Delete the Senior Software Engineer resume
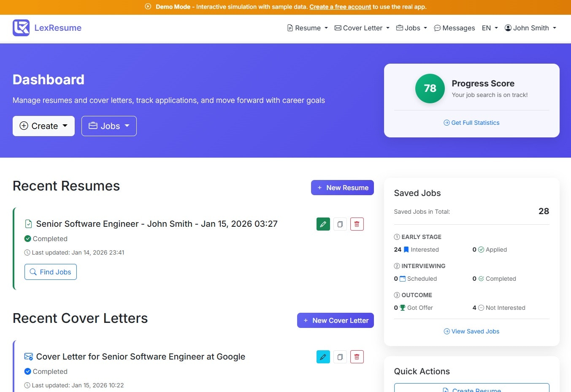Image resolution: width=571 pixels, height=392 pixels. (357, 224)
